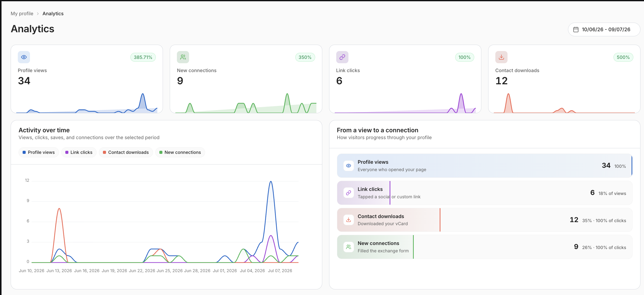
Task: Click the eye icon on Profile views card
Action: point(24,57)
